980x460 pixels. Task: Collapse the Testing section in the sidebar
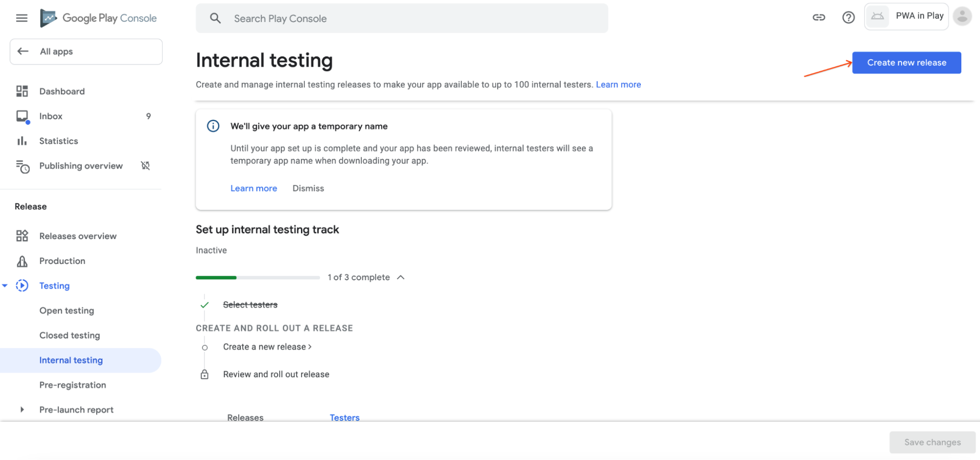(x=6, y=285)
